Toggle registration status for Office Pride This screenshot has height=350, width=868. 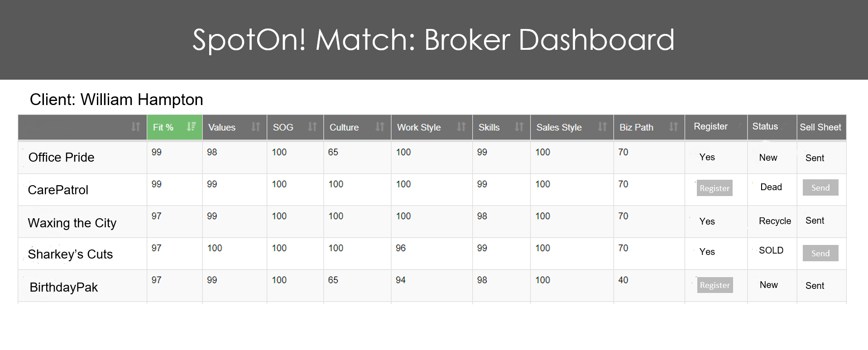[x=707, y=157]
